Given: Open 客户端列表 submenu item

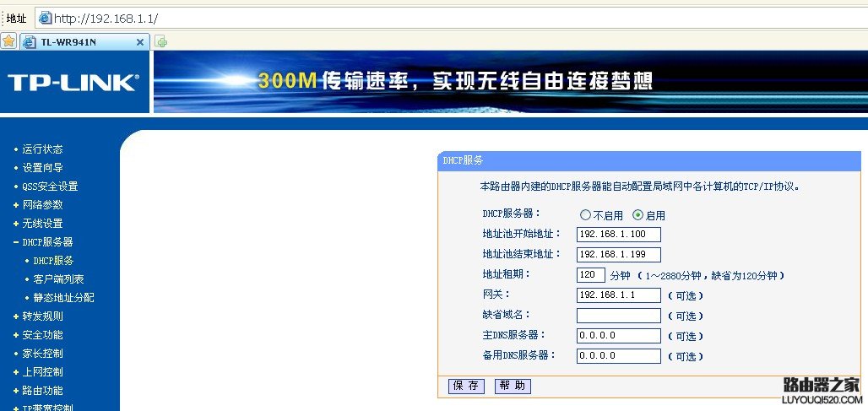Looking at the screenshot, I should click(x=58, y=279).
